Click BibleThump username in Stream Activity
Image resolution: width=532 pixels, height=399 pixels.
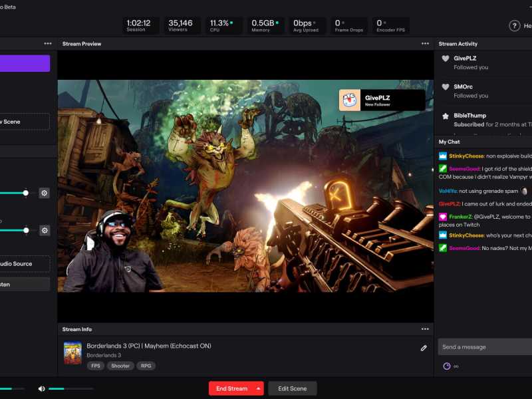coord(469,115)
